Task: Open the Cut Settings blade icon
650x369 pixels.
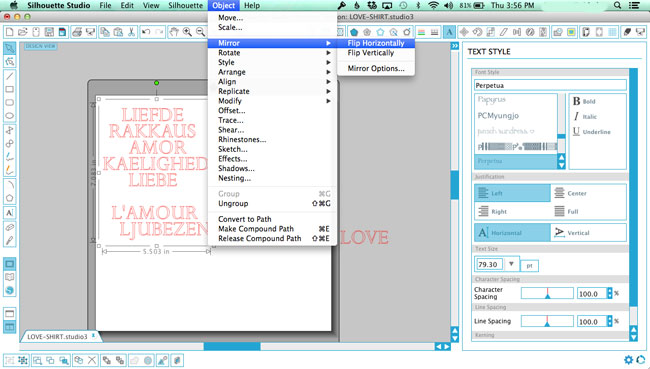Action: click(627, 32)
